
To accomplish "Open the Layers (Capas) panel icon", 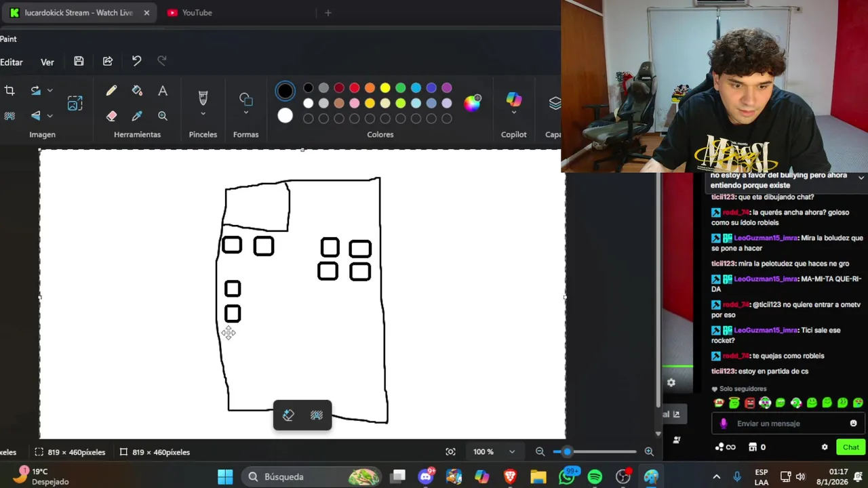I will point(555,102).
